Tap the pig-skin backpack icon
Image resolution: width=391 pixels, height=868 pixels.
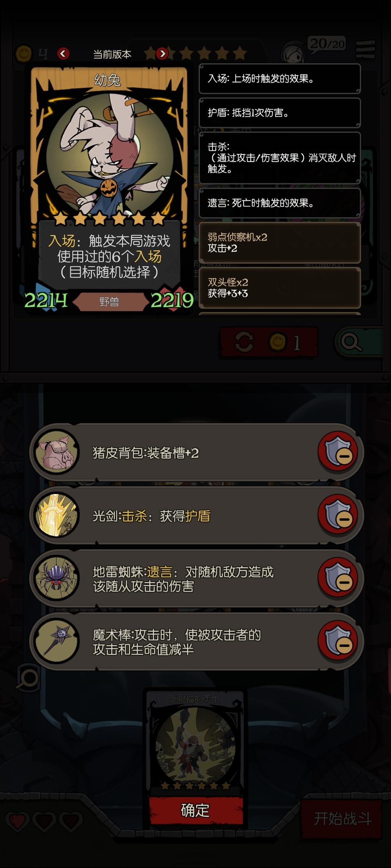(x=56, y=452)
